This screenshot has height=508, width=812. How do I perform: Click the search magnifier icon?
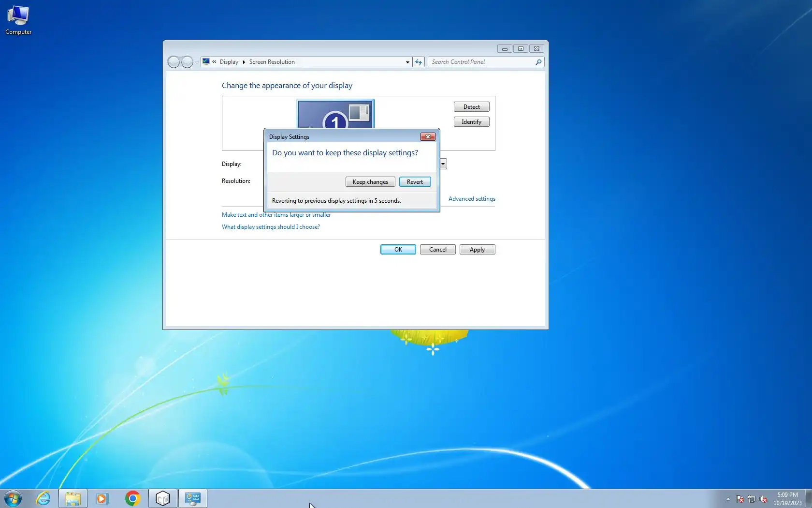pos(538,62)
